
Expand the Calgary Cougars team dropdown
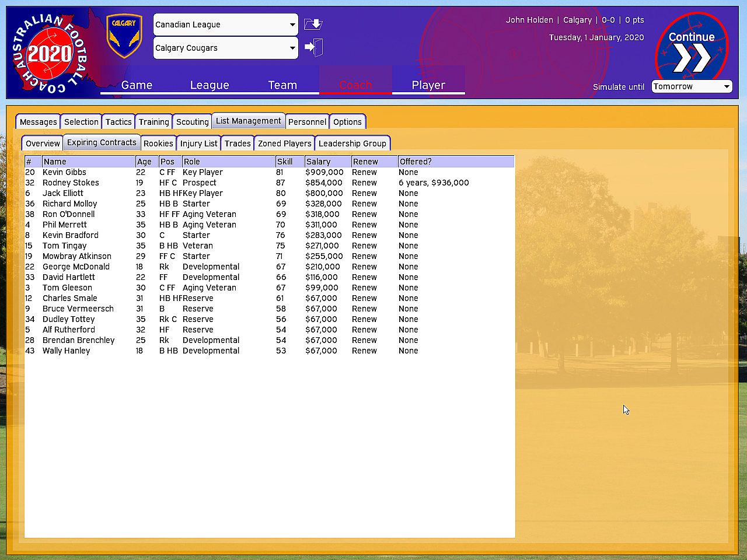(x=225, y=48)
